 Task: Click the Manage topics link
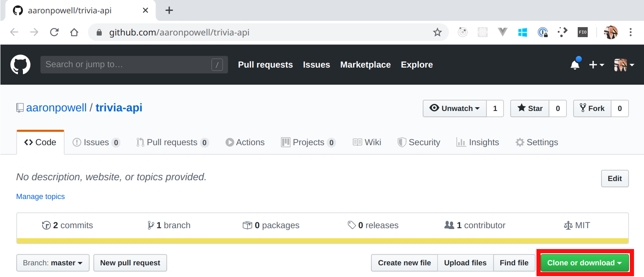(x=40, y=196)
